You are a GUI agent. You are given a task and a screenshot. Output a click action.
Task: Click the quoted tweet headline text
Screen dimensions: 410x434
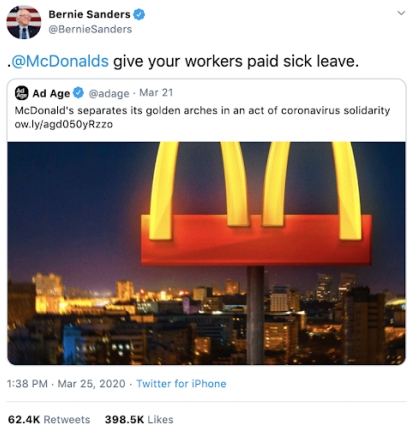pyautogui.click(x=202, y=110)
